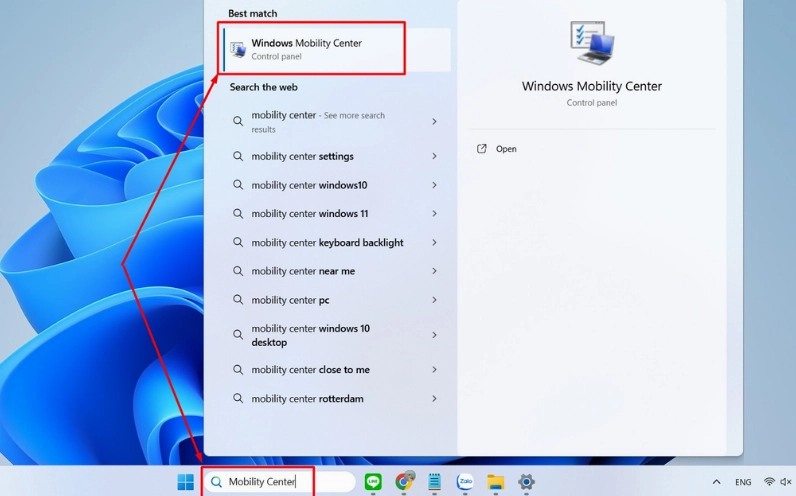Expand chevron next to 'keyboard backlight' suggestion
This screenshot has height=496, width=796.
434,243
